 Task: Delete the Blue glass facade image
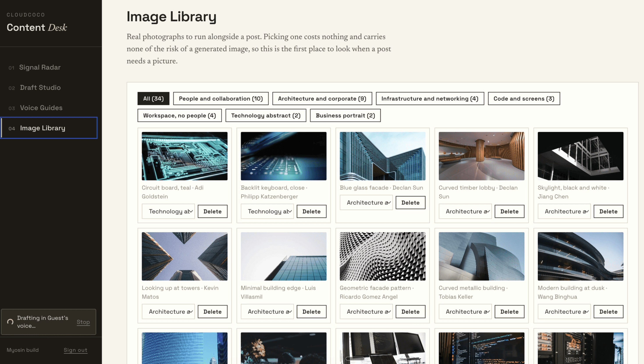pyautogui.click(x=411, y=203)
